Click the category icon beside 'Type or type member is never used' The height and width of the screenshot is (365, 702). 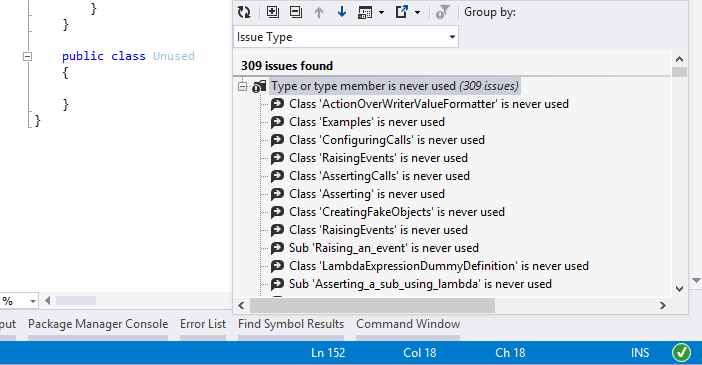coord(259,86)
